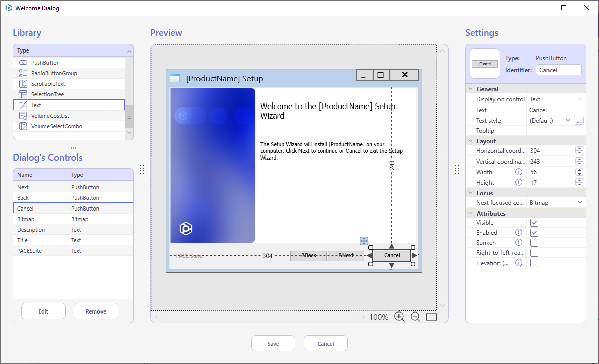Click the splitter grip between Preview and Settings
The width and height of the screenshot is (599, 364).
[457, 169]
